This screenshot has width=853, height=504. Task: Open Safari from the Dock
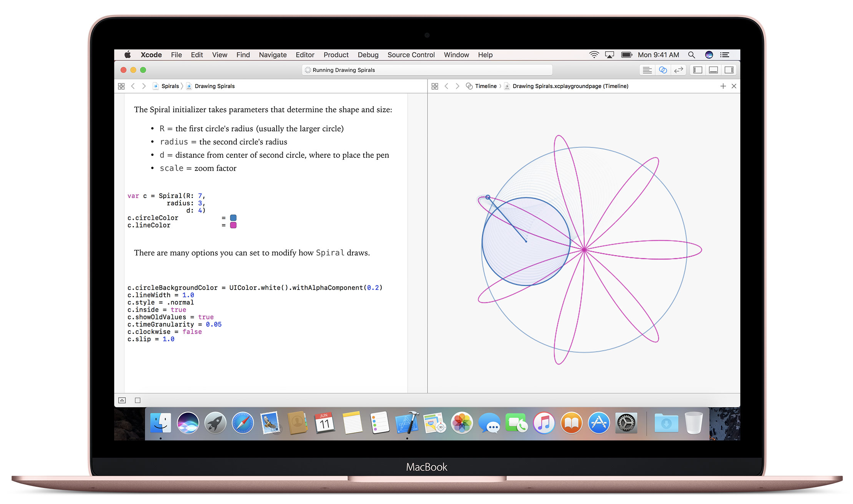pos(243,423)
